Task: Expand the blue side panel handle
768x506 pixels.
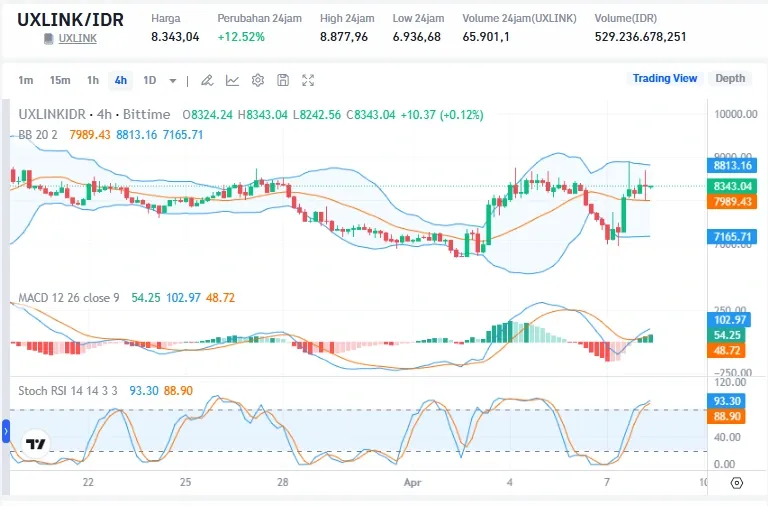Action: pos(6,432)
